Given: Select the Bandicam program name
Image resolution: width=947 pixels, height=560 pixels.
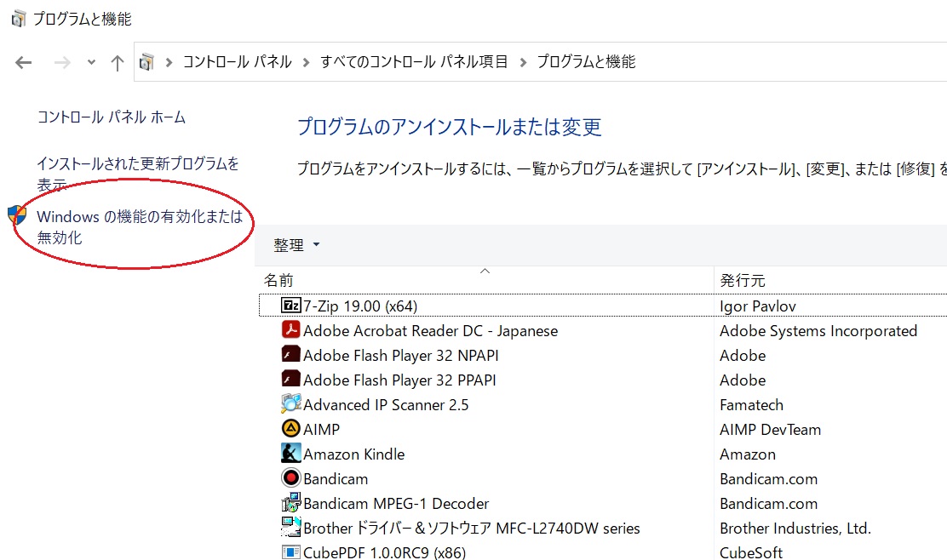Looking at the screenshot, I should point(336,479).
